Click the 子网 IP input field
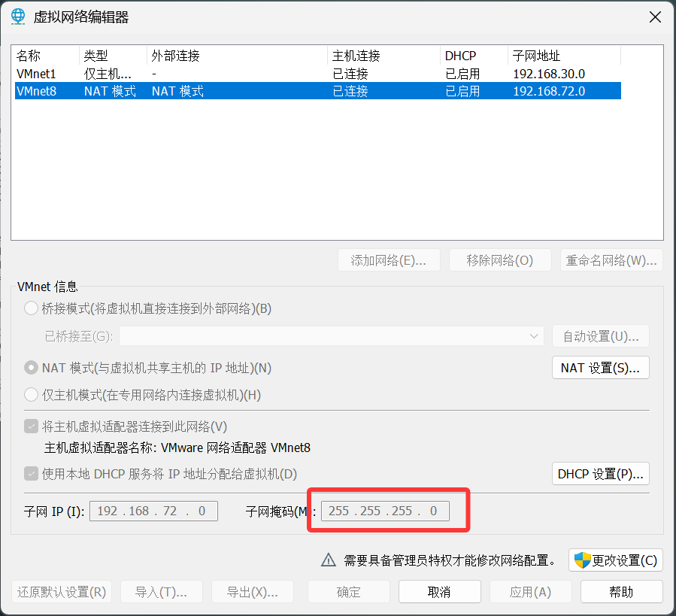Screen dimensions: 676x616 pyautogui.click(x=153, y=511)
